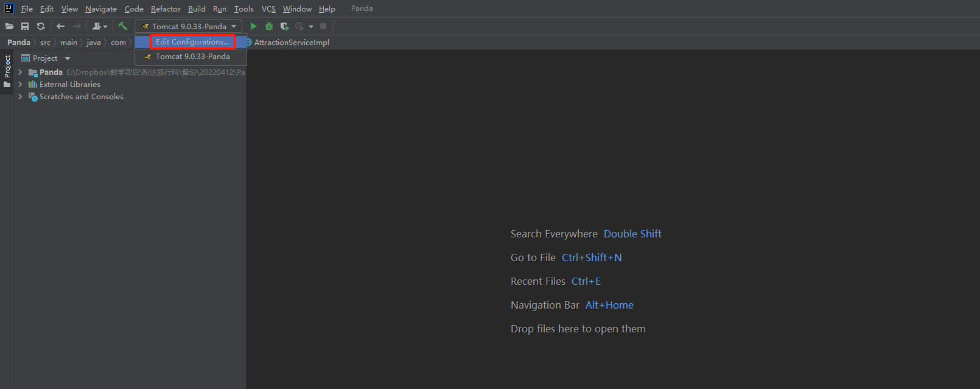Click the Open folder toolbar icon
980x389 pixels.
tap(9, 26)
